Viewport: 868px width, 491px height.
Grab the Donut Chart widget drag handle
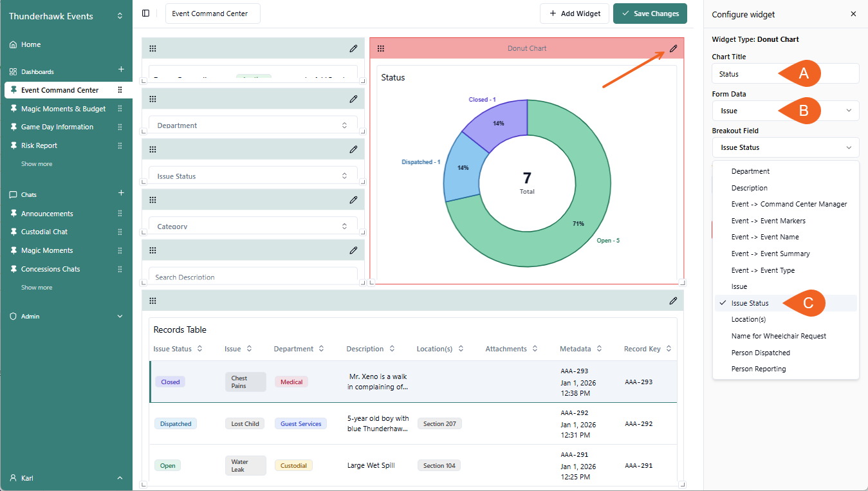(x=381, y=48)
